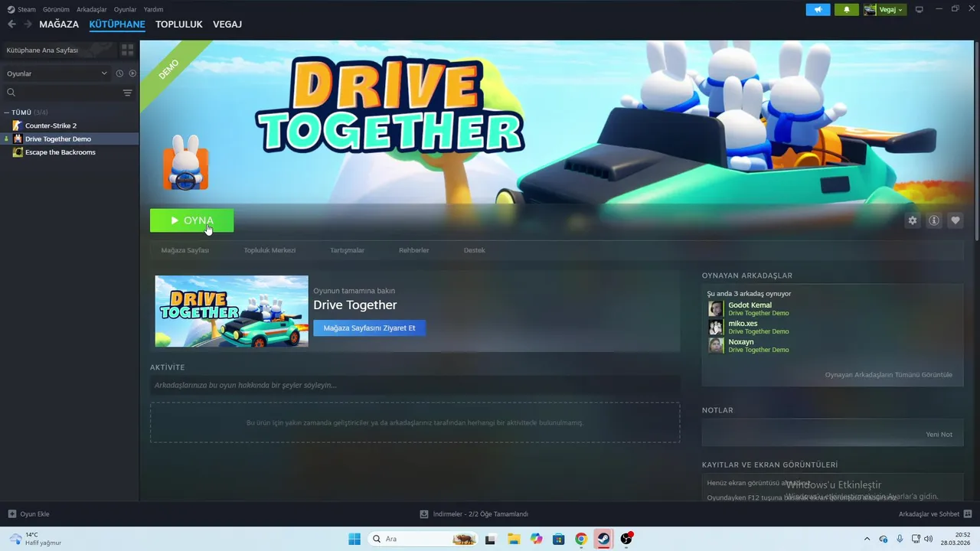Open the Oyunlar filter dropdown
980x551 pixels.
(x=57, y=73)
